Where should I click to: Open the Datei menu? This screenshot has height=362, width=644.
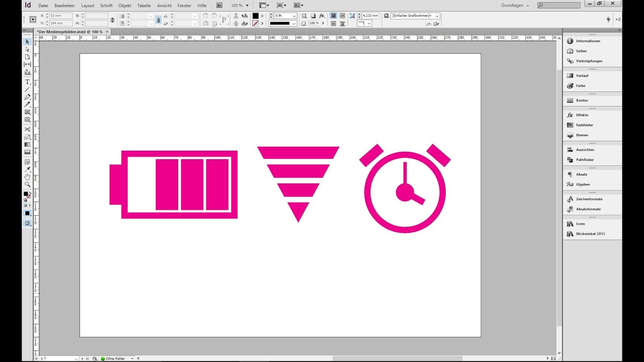point(43,5)
